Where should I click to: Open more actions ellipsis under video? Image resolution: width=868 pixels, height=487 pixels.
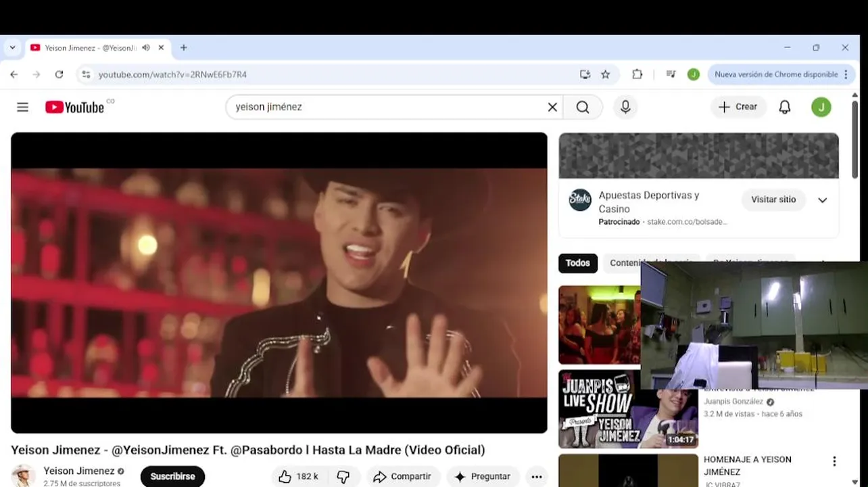coord(537,477)
